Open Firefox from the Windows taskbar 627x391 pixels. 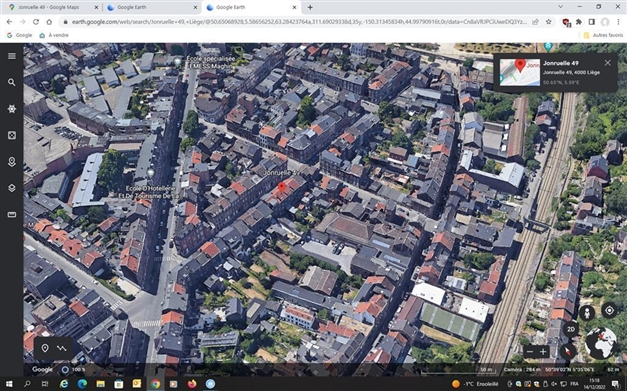192,384
